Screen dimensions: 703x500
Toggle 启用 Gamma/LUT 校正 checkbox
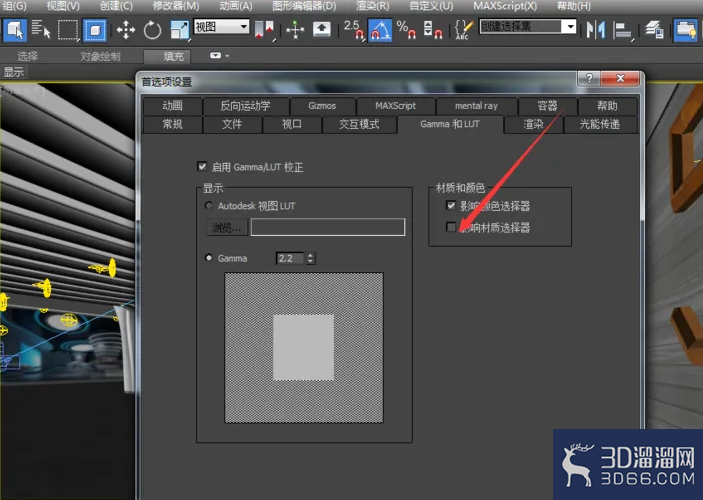(202, 167)
